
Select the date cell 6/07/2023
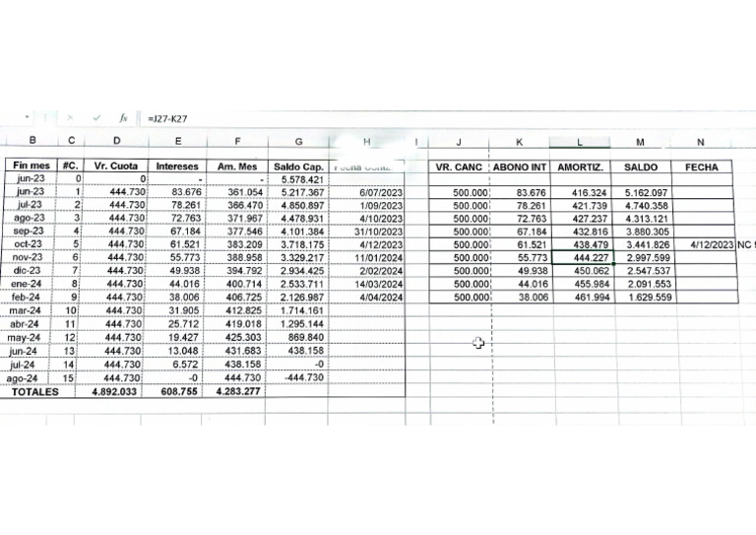click(x=367, y=193)
